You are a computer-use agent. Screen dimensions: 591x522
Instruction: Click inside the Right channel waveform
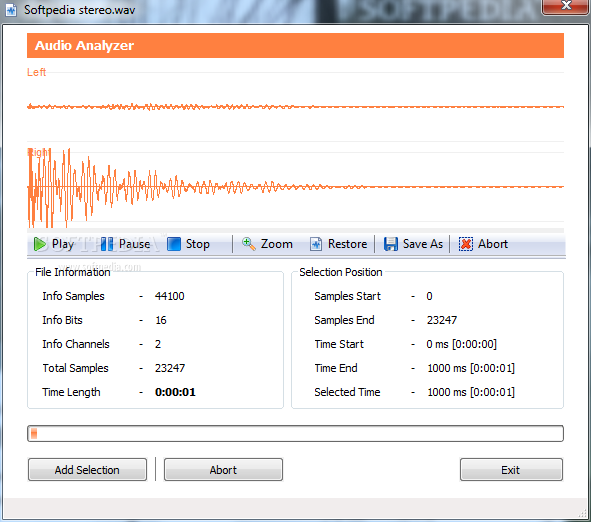[x=296, y=187]
